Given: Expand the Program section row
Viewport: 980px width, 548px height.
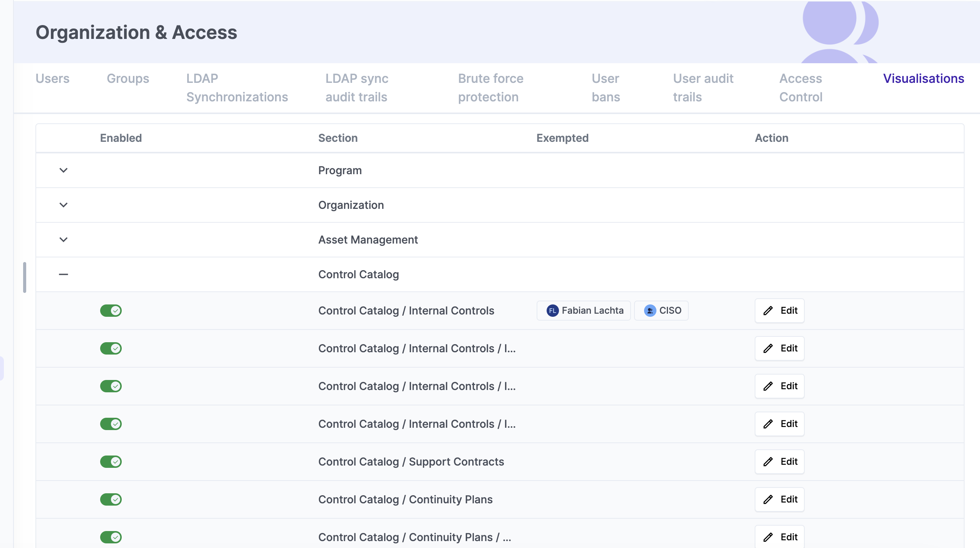Looking at the screenshot, I should tap(64, 170).
